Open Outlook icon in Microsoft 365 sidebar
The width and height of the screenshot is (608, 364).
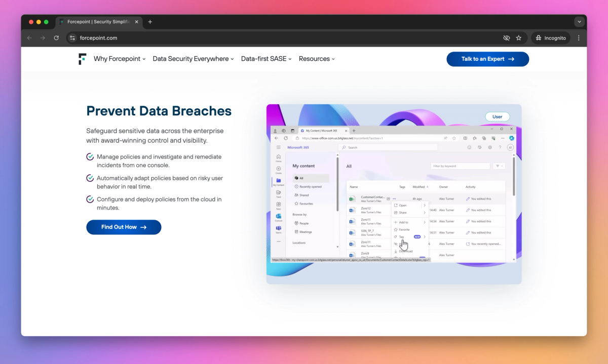(x=278, y=217)
